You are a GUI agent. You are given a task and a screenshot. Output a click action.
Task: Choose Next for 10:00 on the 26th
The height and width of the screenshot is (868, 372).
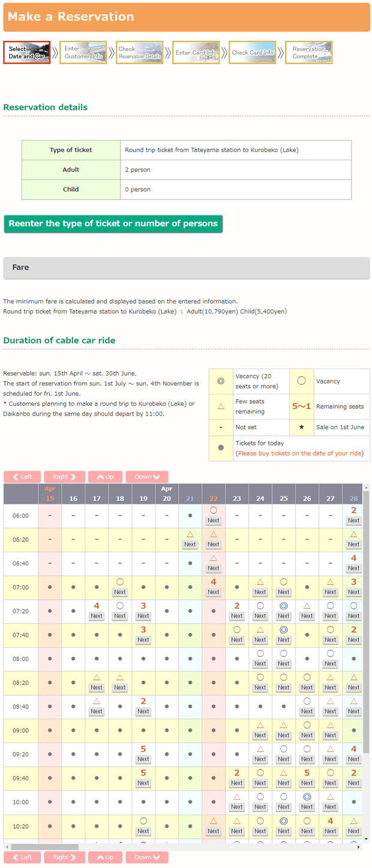307,807
